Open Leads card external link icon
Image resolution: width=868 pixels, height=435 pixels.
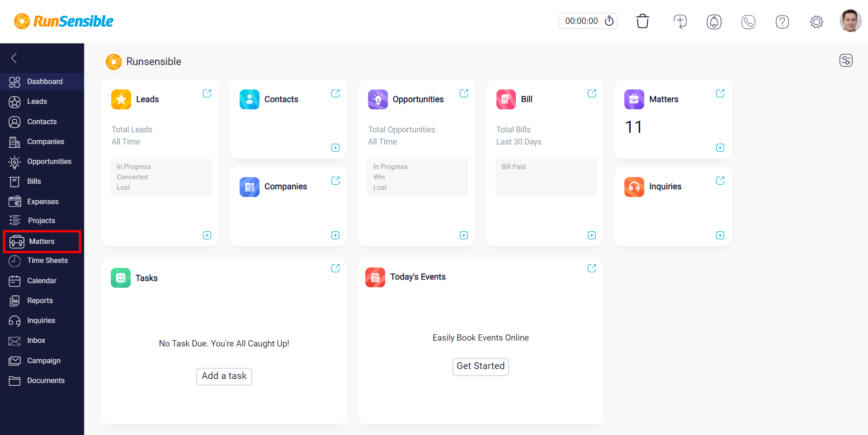207,94
